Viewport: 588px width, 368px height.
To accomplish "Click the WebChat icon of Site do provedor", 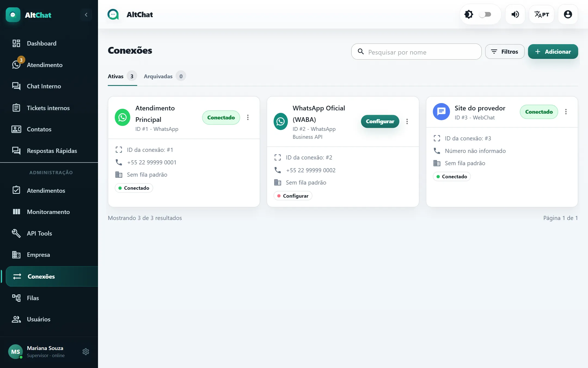I will tap(441, 111).
